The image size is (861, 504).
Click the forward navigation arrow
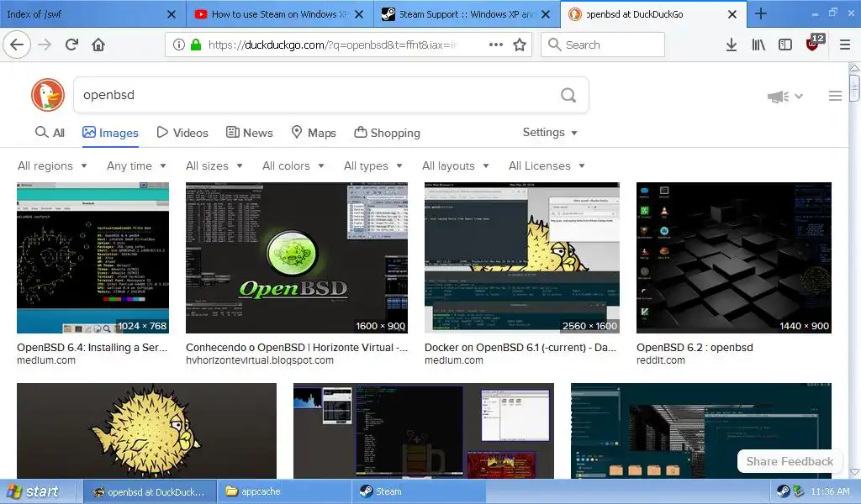(x=45, y=45)
